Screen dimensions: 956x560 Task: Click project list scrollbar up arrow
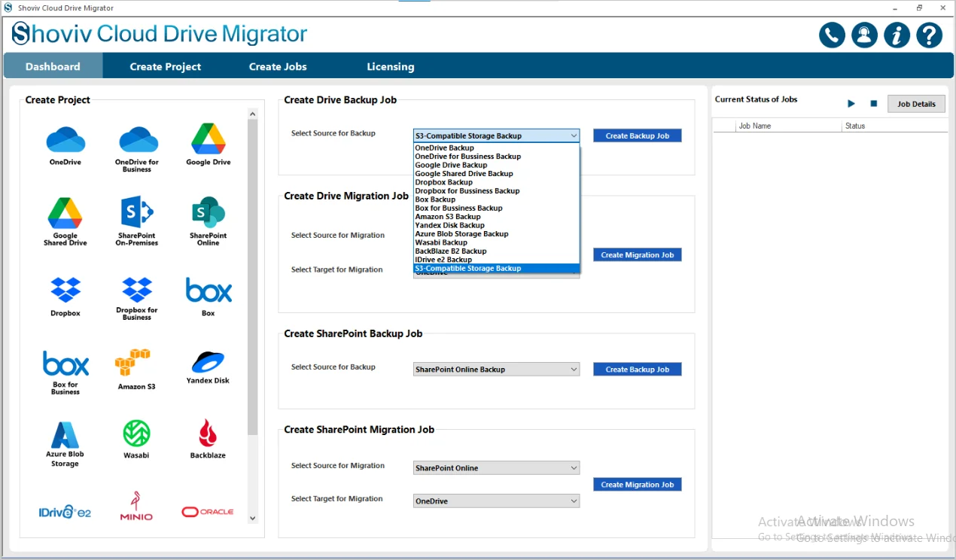[x=252, y=114]
